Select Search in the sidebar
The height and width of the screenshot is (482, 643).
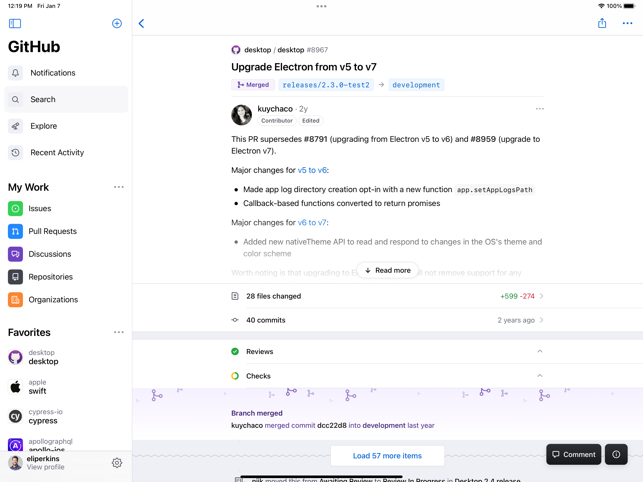(x=66, y=99)
